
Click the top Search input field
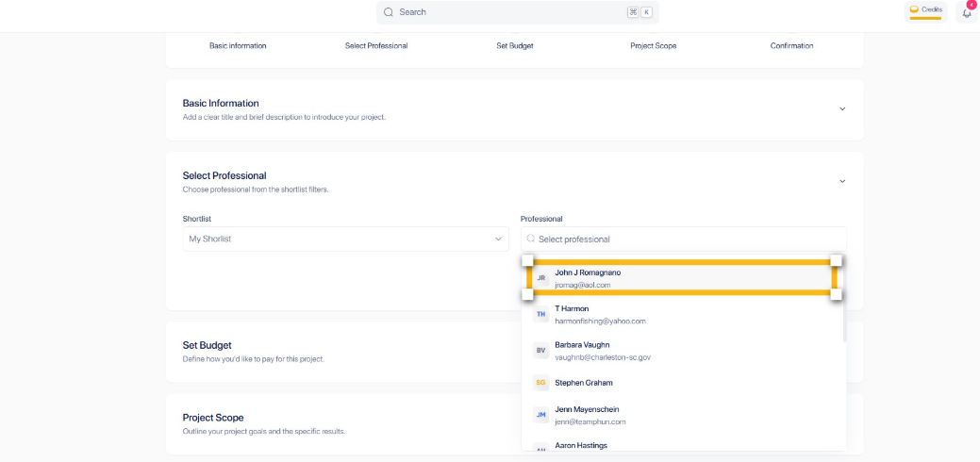pyautogui.click(x=509, y=12)
